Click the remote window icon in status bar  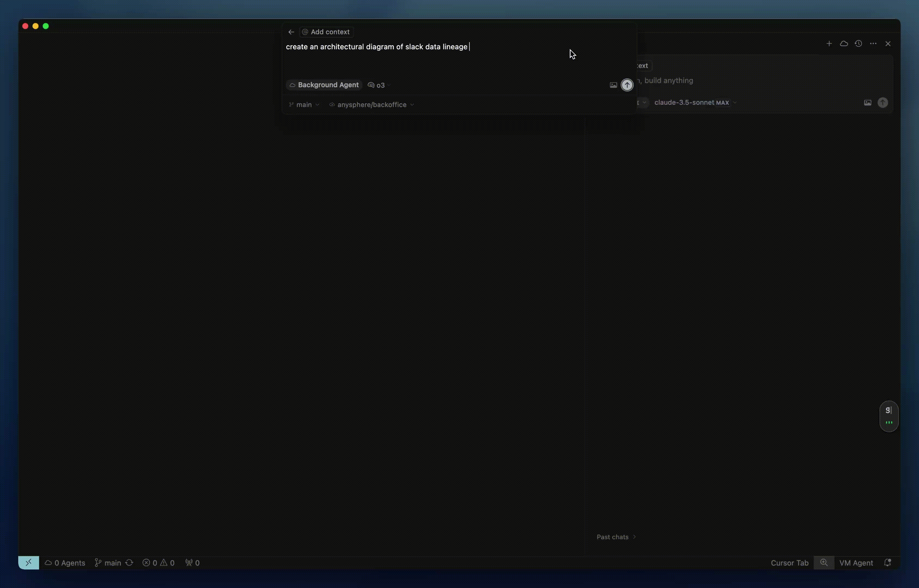coord(29,562)
